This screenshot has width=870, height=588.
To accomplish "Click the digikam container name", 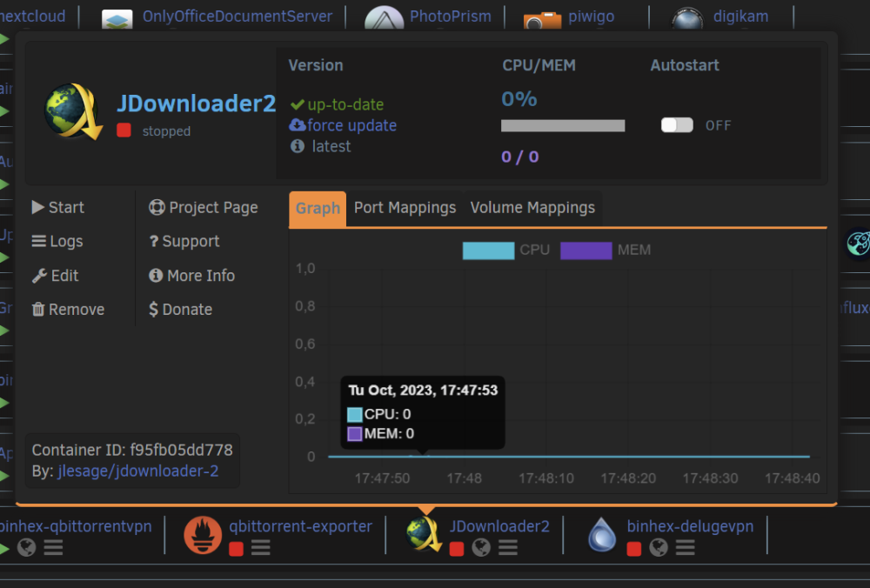I will click(x=740, y=17).
